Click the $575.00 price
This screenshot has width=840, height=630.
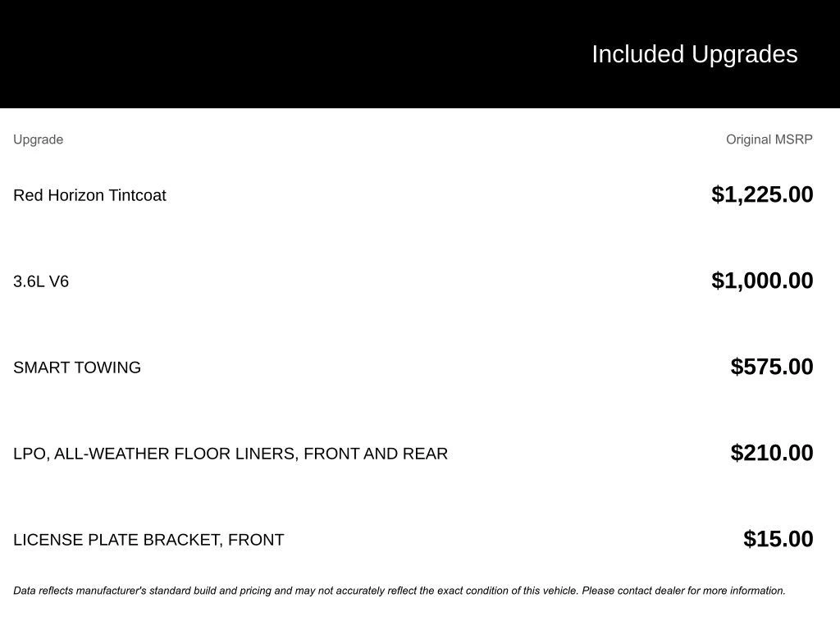tap(772, 367)
